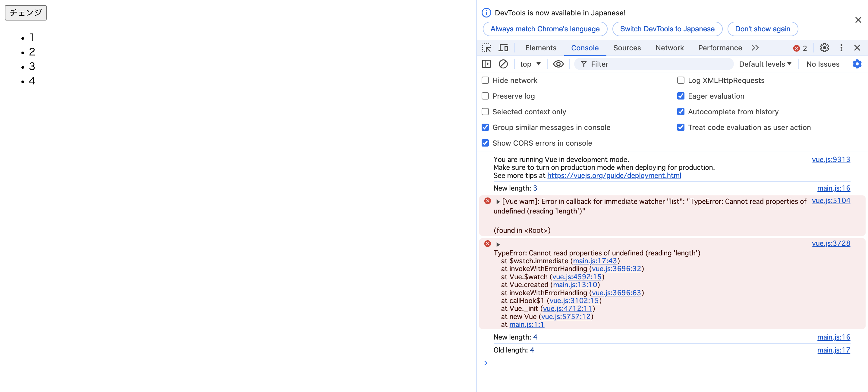
Task: Switch to the Network tab
Action: 669,48
